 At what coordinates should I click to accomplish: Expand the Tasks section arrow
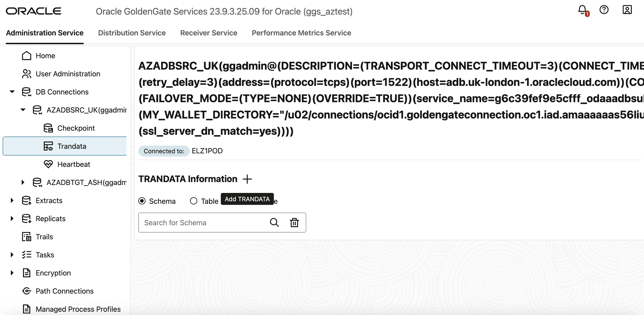[x=12, y=255]
